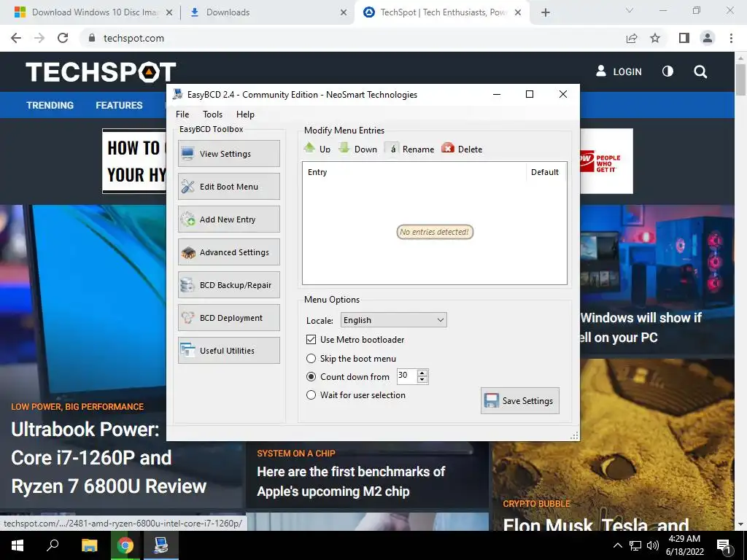Open Windows taskbar search
This screenshot has width=747, height=560.
(x=53, y=545)
